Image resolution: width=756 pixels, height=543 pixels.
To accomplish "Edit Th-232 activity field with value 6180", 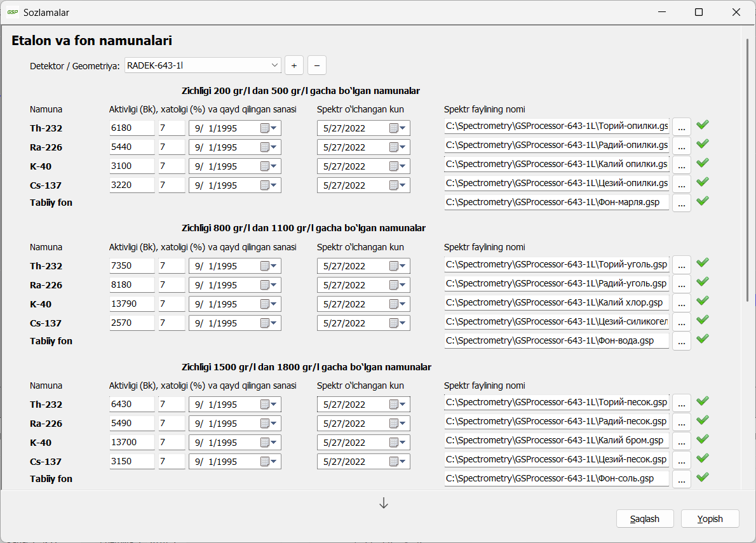I will tap(132, 128).
